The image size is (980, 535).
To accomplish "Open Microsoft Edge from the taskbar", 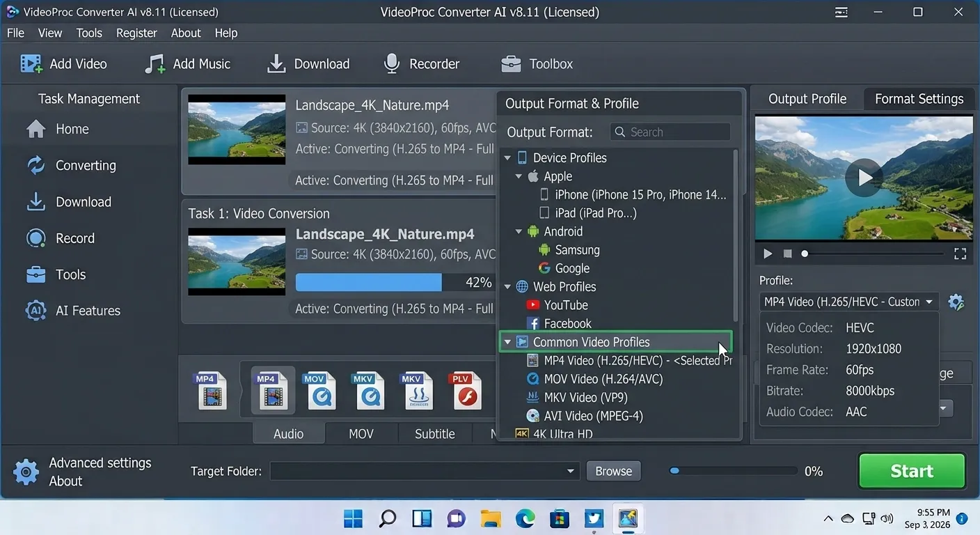I will (x=525, y=518).
